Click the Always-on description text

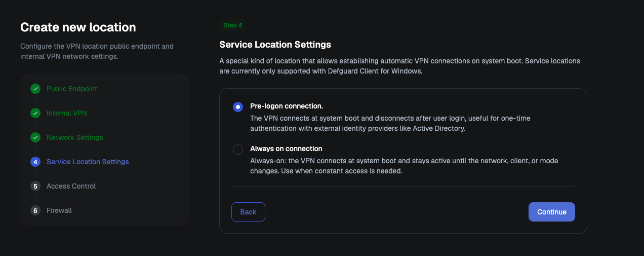click(x=404, y=166)
